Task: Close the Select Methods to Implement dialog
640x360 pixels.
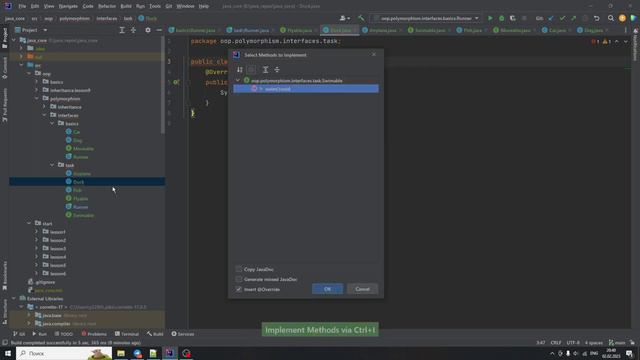Action: point(373,54)
